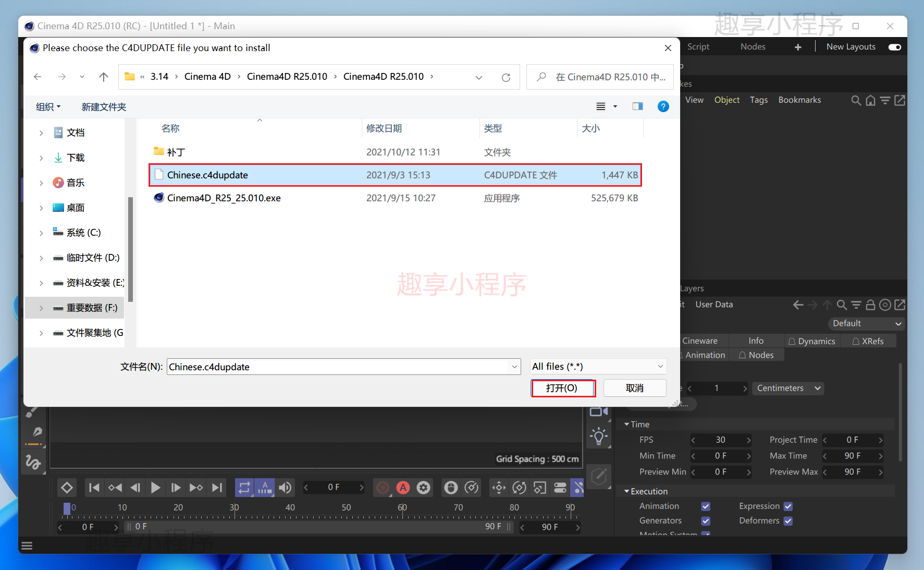Open the Nodes layout tab

click(x=753, y=47)
